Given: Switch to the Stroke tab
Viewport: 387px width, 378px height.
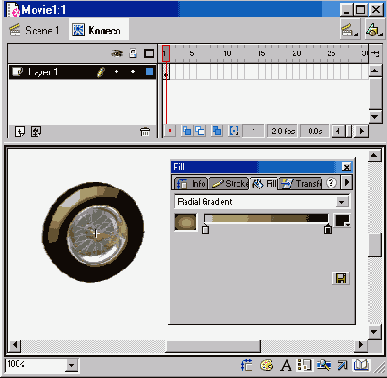Looking at the screenshot, I should click(229, 184).
